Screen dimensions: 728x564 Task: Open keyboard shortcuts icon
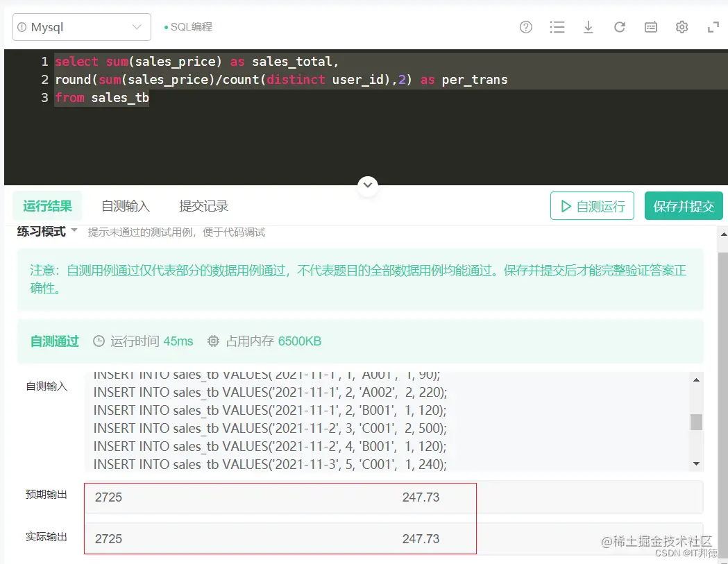(x=651, y=27)
